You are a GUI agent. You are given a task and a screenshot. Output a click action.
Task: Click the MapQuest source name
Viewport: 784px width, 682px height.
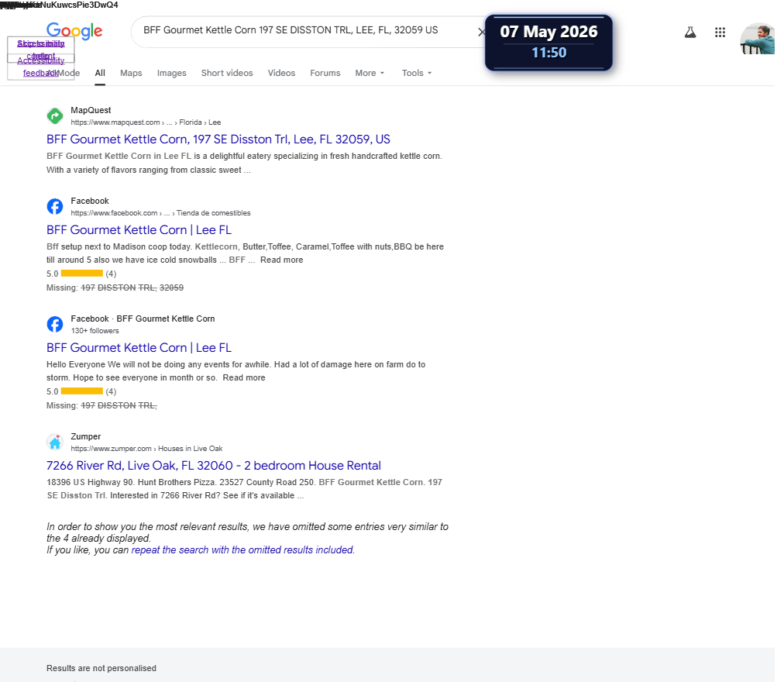click(91, 110)
